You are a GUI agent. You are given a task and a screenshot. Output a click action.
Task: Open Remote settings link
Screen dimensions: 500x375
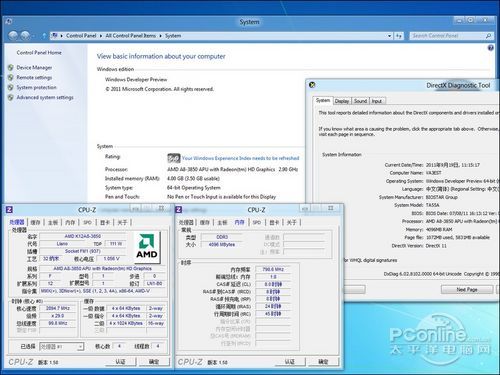[34, 78]
